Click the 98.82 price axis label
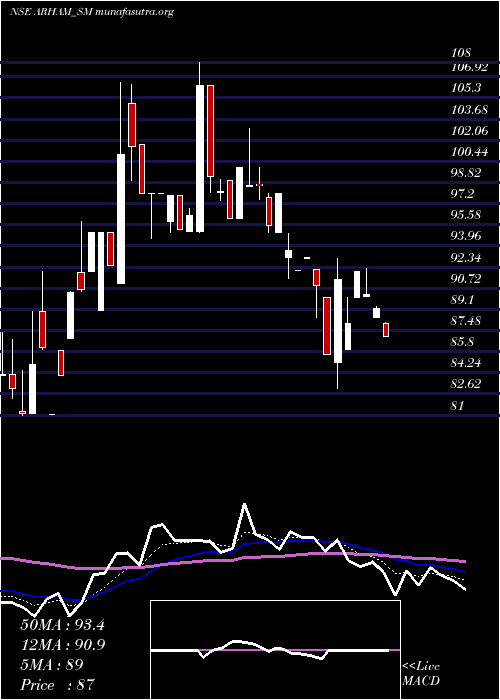 (466, 173)
